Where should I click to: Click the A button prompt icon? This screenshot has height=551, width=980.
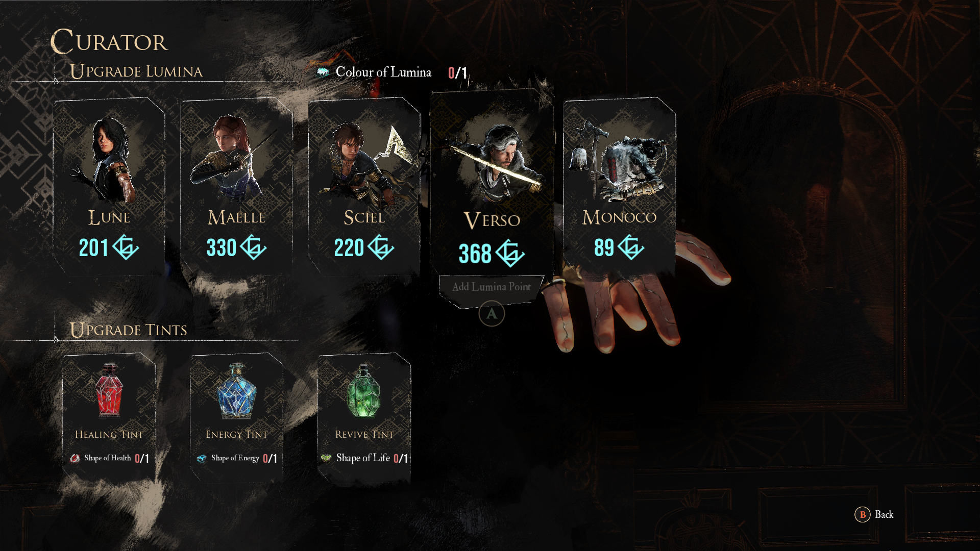(x=492, y=313)
